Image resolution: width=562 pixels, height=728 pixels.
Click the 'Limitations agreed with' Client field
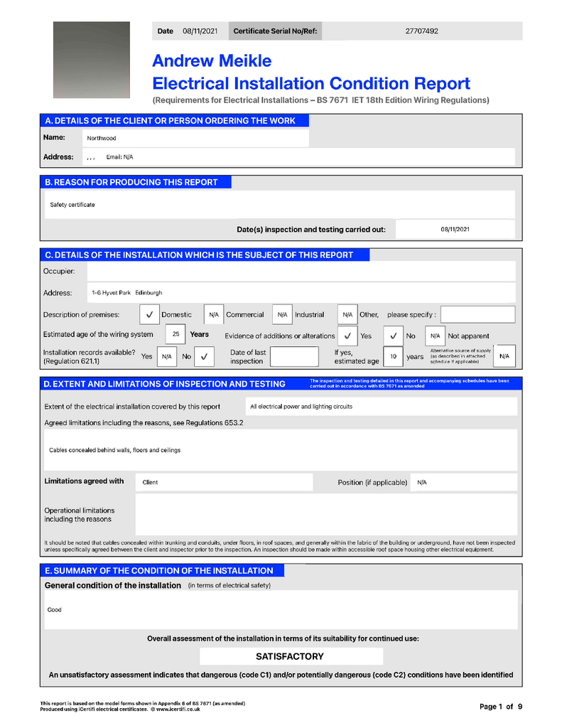(224, 483)
